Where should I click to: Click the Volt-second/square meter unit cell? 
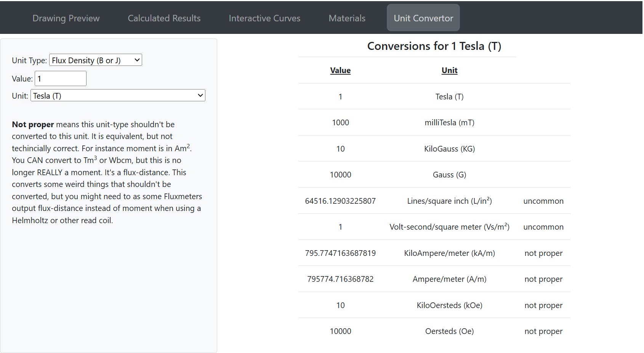[449, 227]
